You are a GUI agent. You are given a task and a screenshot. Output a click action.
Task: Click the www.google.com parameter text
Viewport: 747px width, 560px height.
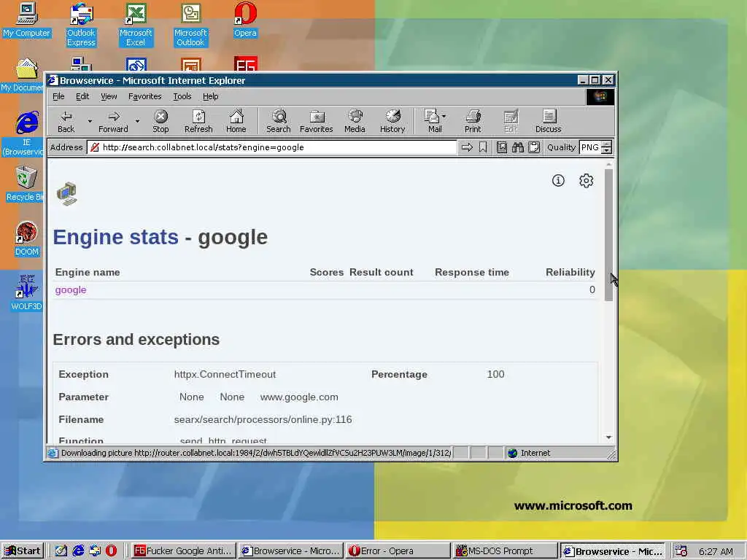(x=299, y=397)
